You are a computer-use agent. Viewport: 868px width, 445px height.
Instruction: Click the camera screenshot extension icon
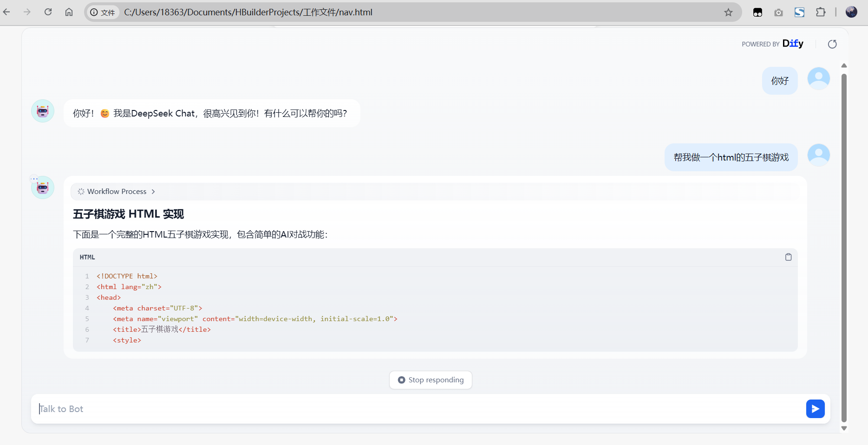click(778, 13)
